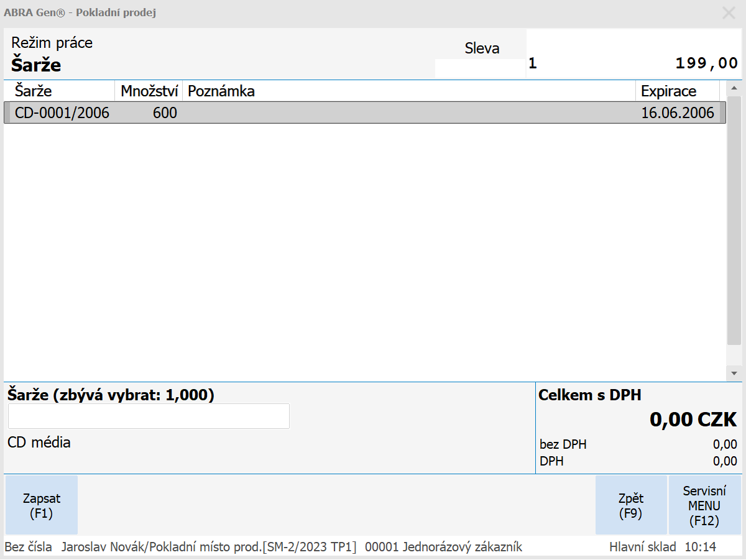Click the scrollbar up arrow
The image size is (746, 560).
coord(734,88)
